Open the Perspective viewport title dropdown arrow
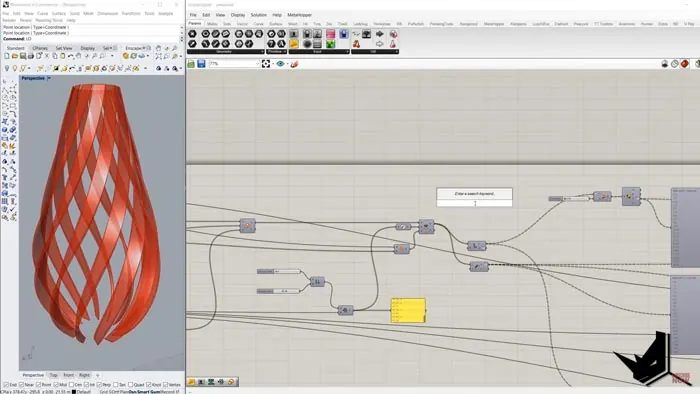The height and width of the screenshot is (394, 700). click(x=49, y=78)
